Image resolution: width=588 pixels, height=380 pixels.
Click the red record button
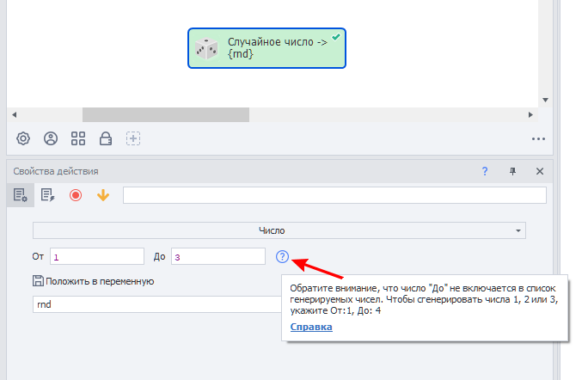(x=76, y=195)
